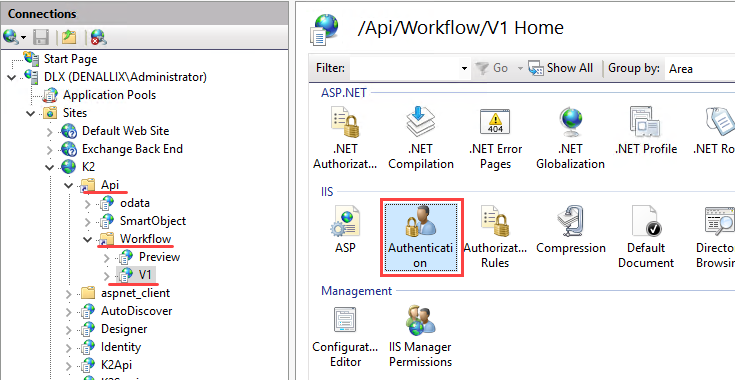The height and width of the screenshot is (380, 735).
Task: Collapse the Sites node
Action: pos(31,113)
